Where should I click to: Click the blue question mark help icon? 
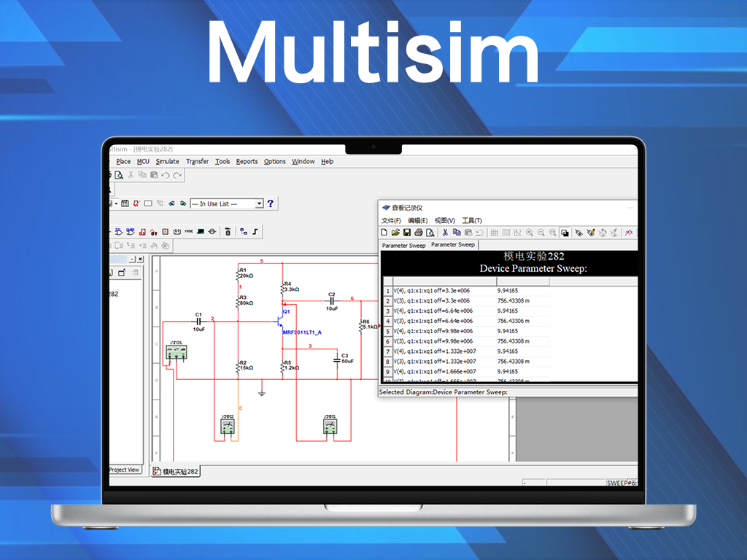point(271,203)
